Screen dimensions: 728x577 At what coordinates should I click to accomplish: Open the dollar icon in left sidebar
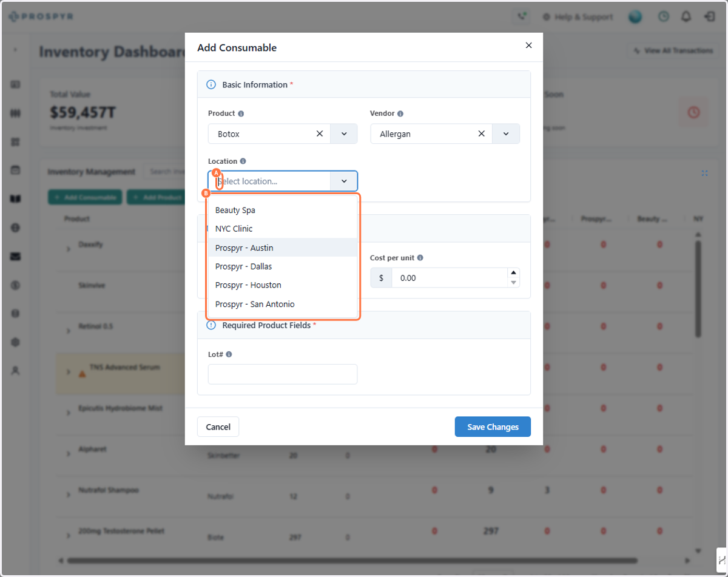16,285
